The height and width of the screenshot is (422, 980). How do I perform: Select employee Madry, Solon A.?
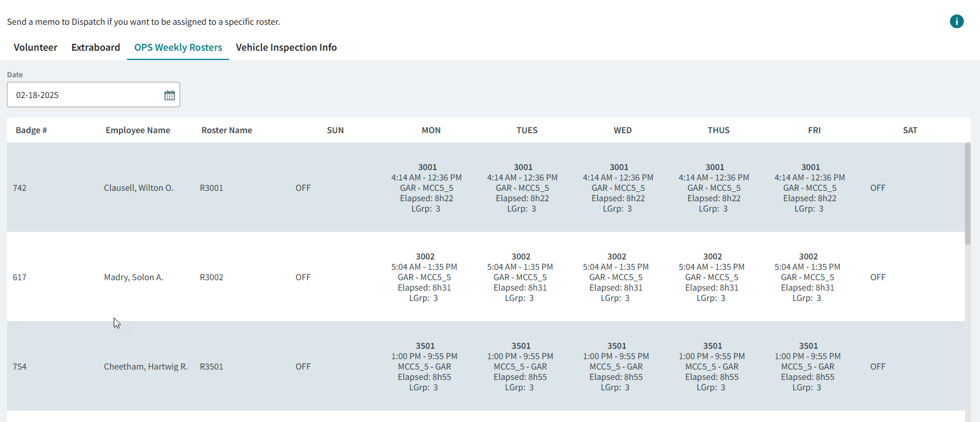click(133, 277)
